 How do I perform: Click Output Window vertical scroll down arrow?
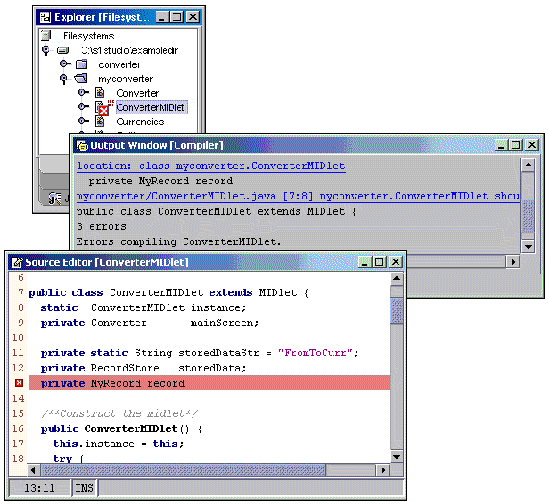coord(528,247)
